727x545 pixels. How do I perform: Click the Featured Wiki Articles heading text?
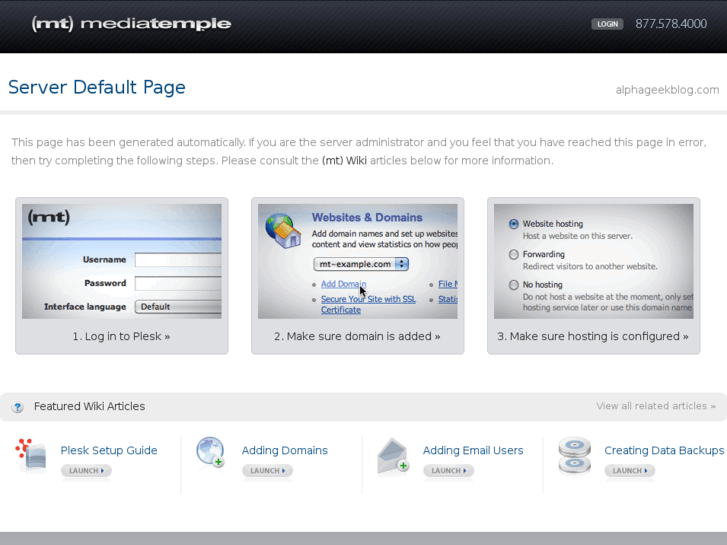point(89,406)
